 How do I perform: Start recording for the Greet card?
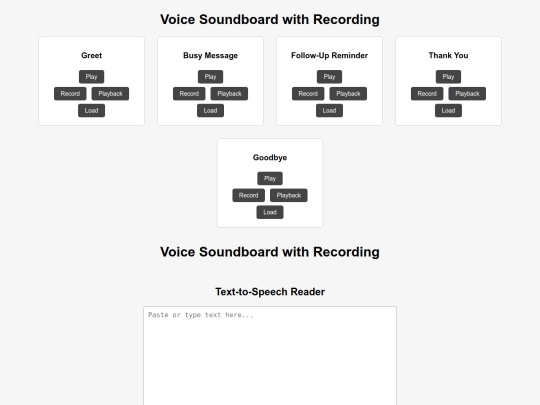[x=70, y=94]
